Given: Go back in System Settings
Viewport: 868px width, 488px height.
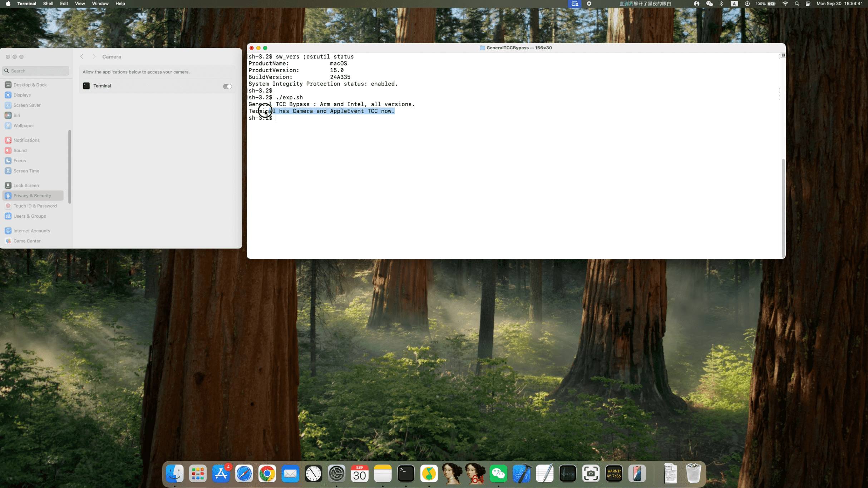Looking at the screenshot, I should [82, 56].
